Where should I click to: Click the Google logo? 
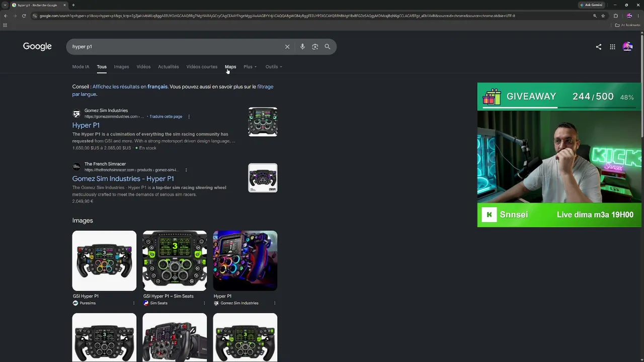pyautogui.click(x=37, y=46)
